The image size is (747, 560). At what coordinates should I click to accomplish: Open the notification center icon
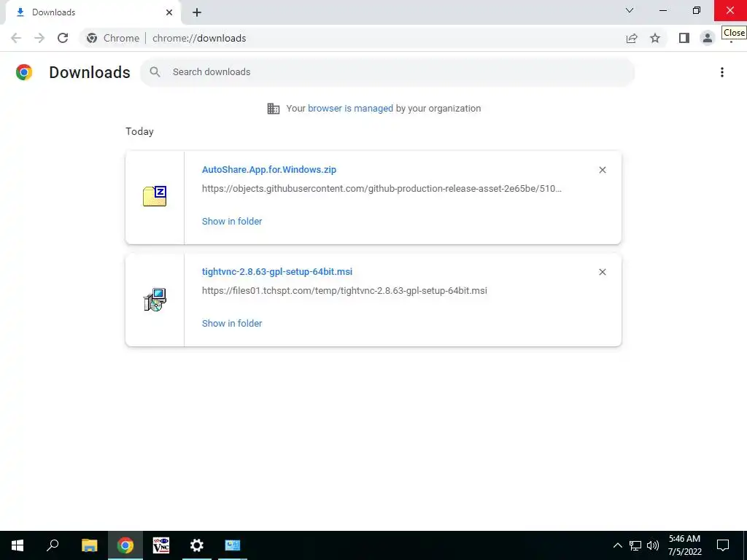click(x=723, y=545)
